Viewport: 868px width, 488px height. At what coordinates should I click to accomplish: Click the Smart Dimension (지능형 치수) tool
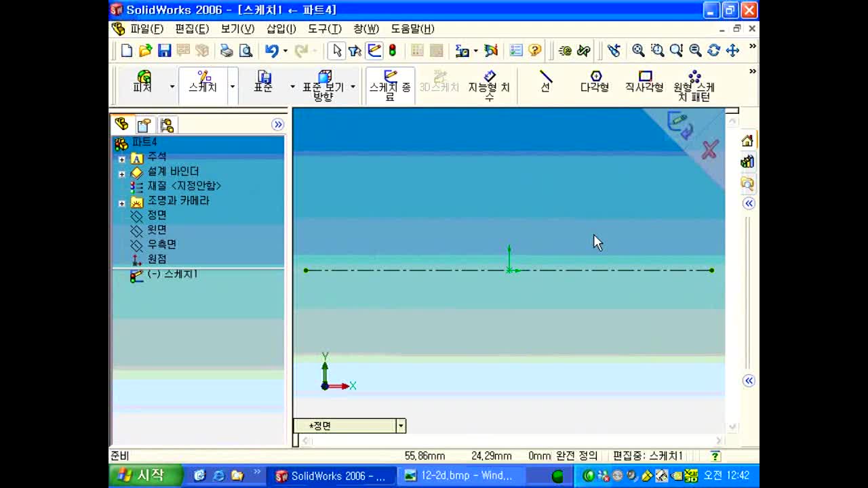(x=489, y=86)
